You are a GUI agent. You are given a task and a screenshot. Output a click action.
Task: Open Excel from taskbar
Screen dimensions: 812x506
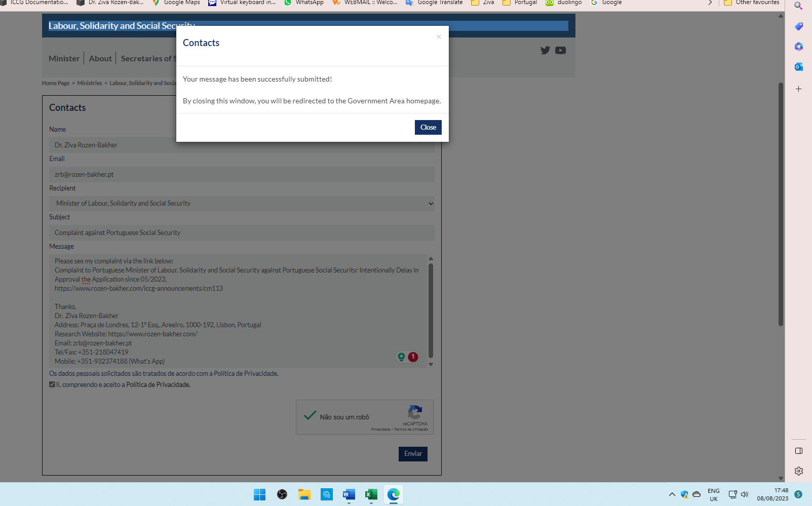coord(371,494)
